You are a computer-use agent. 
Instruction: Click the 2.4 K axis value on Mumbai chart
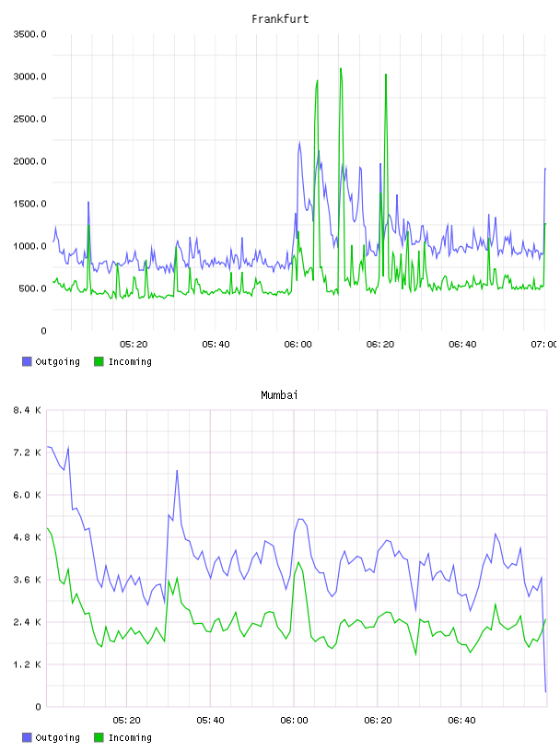tap(27, 622)
